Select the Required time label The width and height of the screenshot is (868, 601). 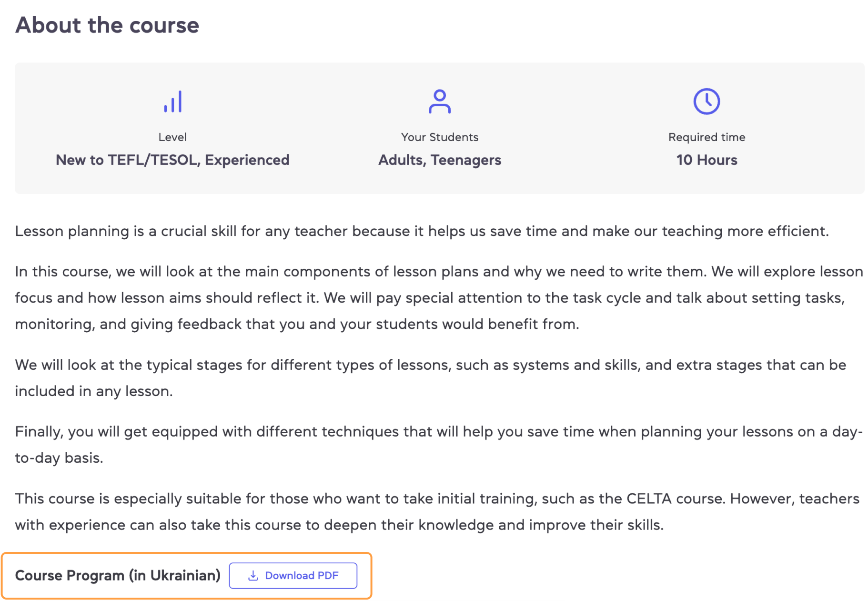point(707,137)
